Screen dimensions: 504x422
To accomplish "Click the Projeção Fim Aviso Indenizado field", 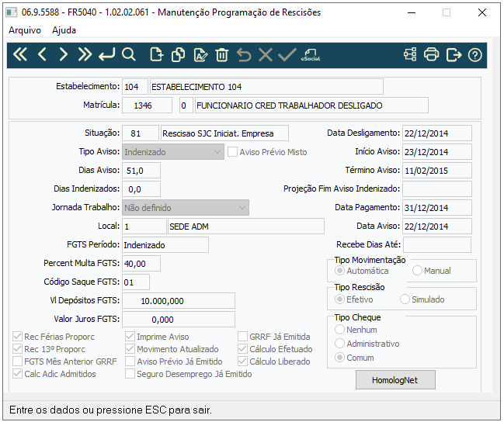I will click(x=437, y=189).
